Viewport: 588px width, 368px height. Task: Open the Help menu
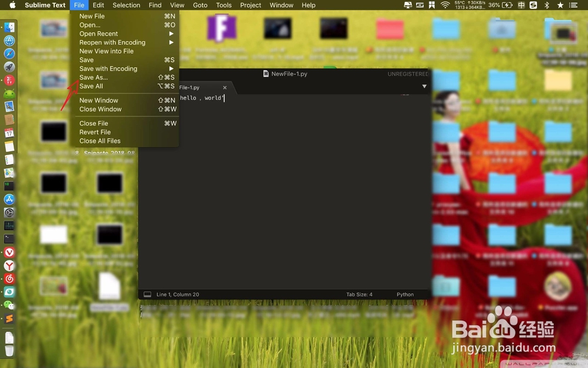click(x=308, y=5)
